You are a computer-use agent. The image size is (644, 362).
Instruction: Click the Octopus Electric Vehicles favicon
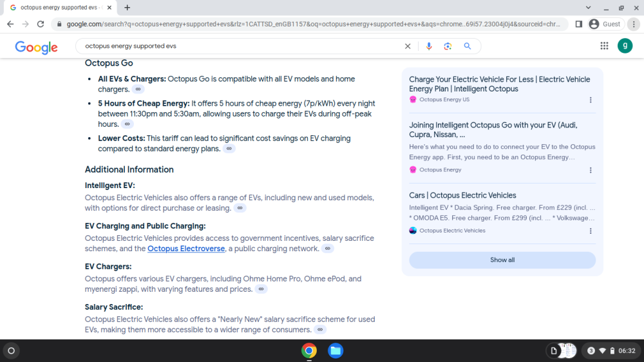(x=413, y=231)
